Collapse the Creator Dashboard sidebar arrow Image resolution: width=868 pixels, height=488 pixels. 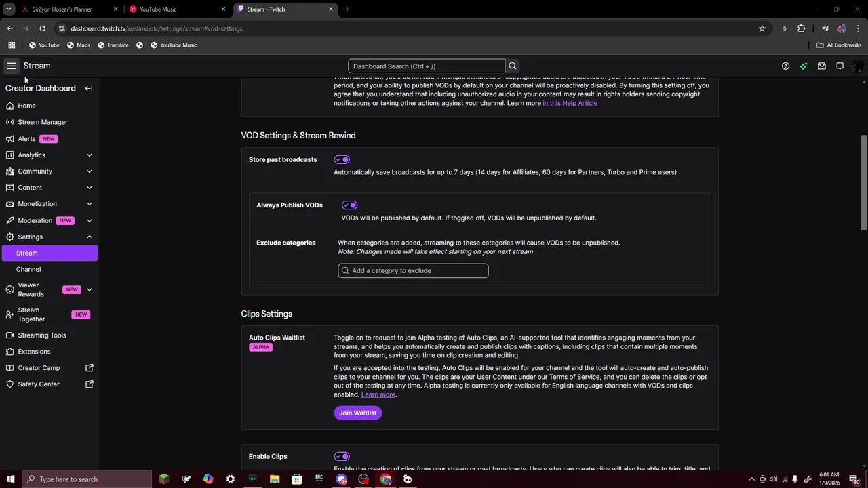tap(89, 88)
